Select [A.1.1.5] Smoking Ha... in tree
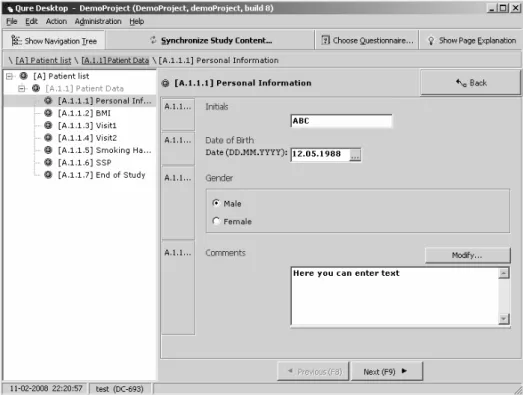The height and width of the screenshot is (395, 523). point(104,150)
